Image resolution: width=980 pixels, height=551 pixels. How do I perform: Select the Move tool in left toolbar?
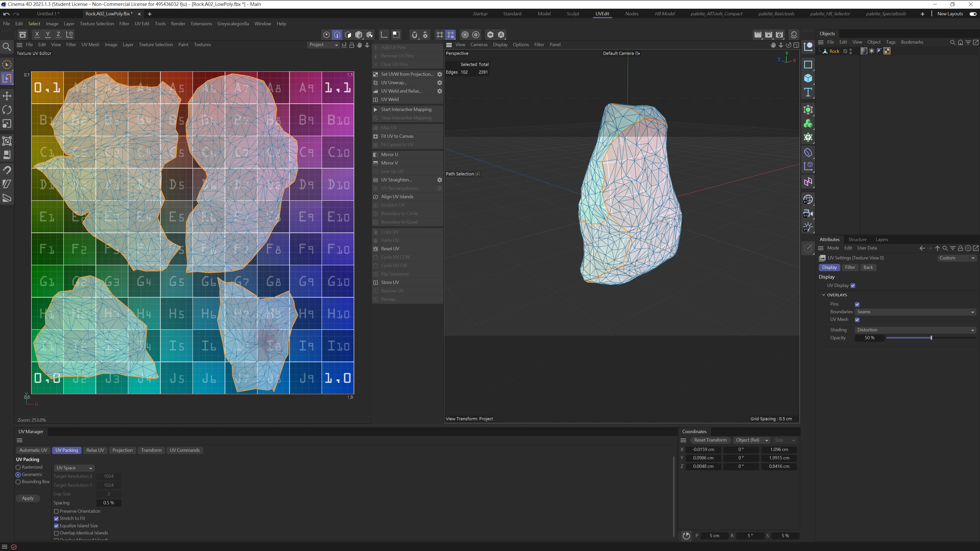[7, 95]
